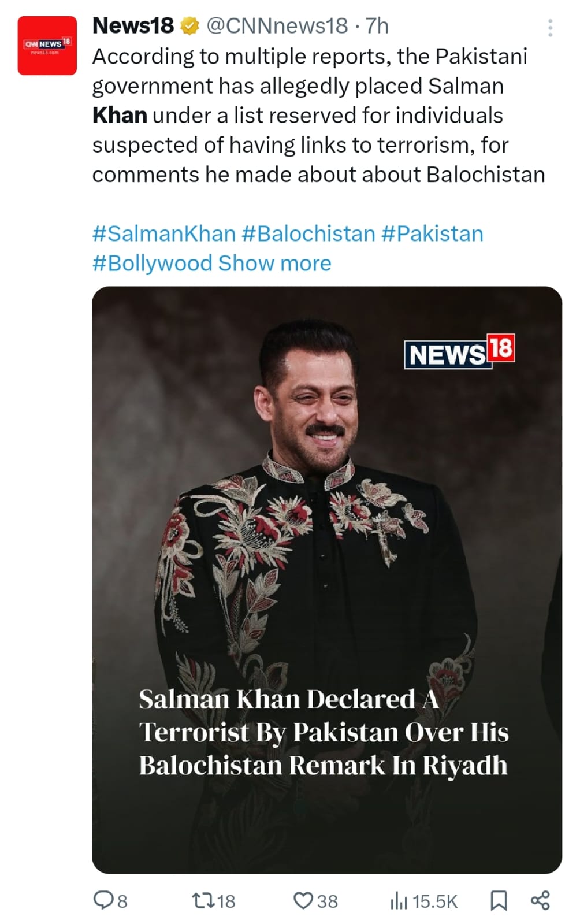Click the gold verified badge
The image size is (580, 924).
pos(190,26)
